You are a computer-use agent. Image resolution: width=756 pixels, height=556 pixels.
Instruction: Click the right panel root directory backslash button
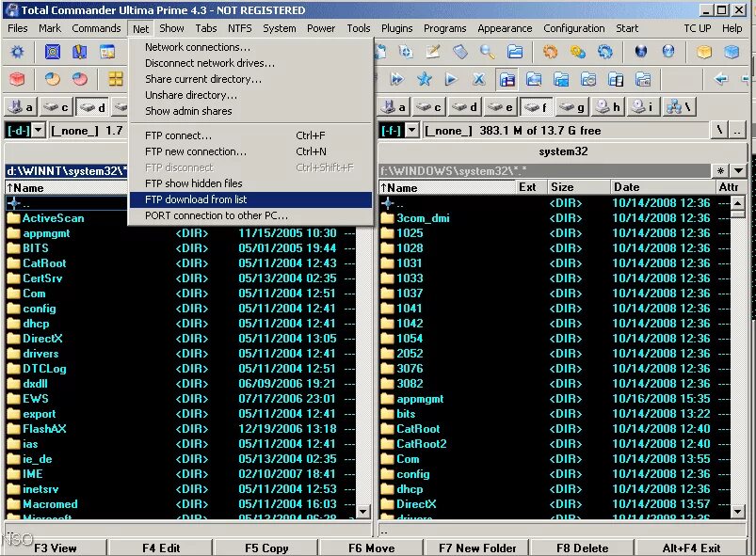[719, 130]
